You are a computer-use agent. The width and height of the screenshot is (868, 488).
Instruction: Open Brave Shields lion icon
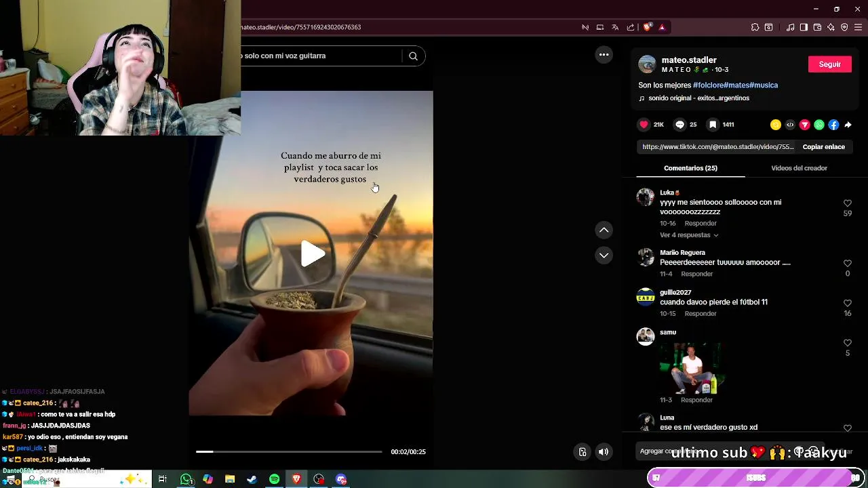pos(647,27)
